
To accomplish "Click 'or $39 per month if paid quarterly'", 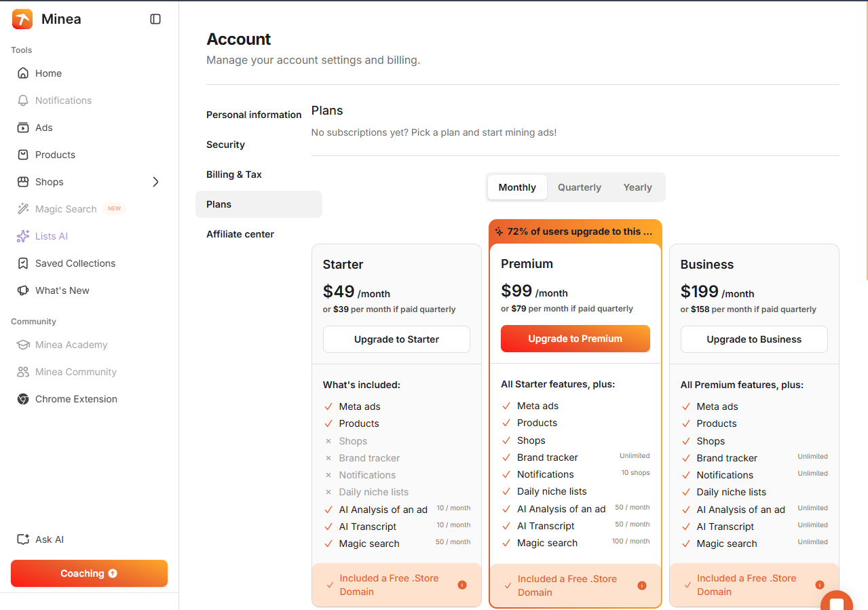I will pos(389,309).
